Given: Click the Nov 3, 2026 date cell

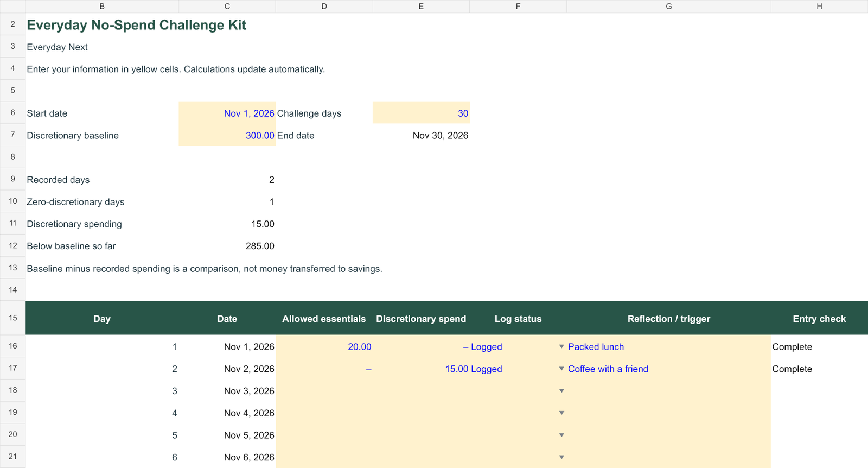Looking at the screenshot, I should (x=227, y=391).
